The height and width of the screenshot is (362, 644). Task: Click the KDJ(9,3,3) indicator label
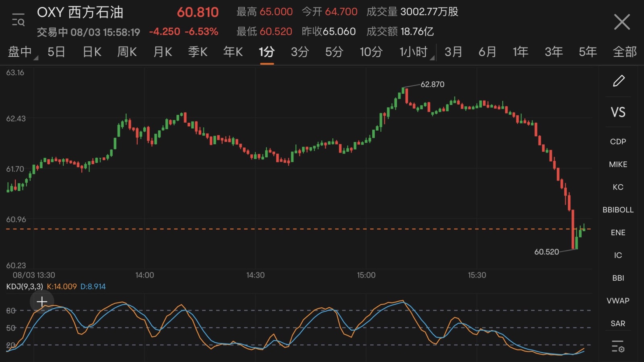click(x=25, y=286)
